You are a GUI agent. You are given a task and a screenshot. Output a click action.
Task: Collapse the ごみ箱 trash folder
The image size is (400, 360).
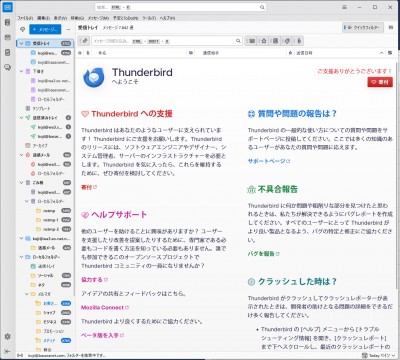coord(22,183)
